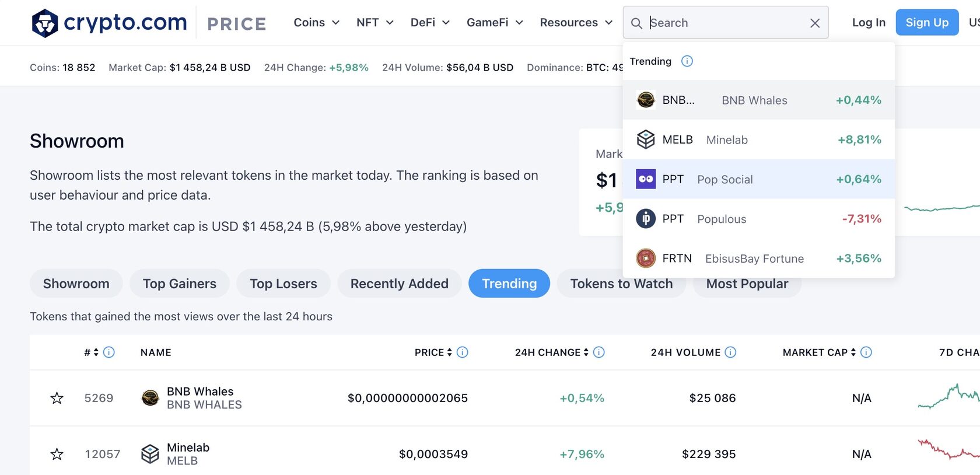980x475 pixels.
Task: Expand the NFT menu
Action: coord(375,23)
